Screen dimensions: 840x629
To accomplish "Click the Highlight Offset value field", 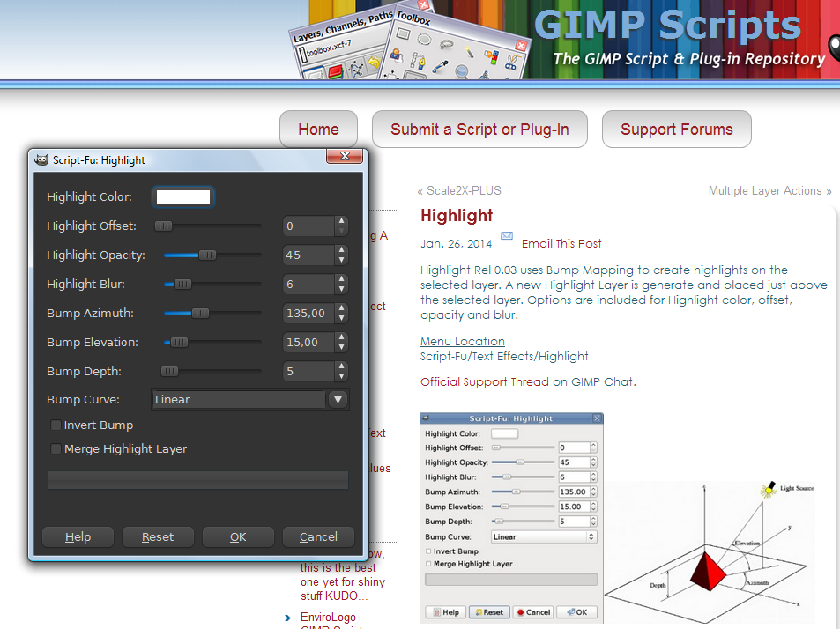I will (309, 226).
